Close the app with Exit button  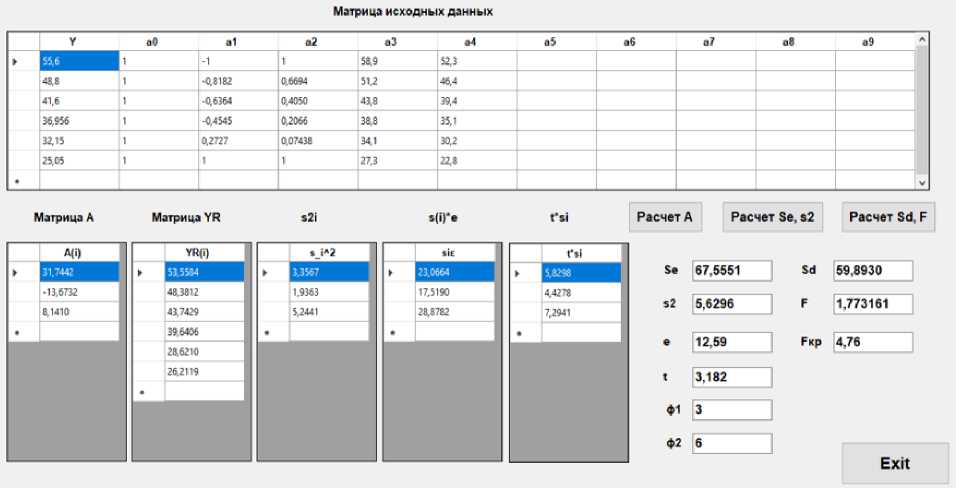tap(894, 464)
